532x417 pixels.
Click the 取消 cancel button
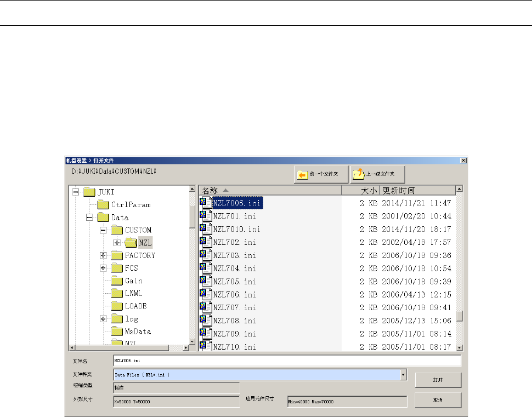pos(438,400)
